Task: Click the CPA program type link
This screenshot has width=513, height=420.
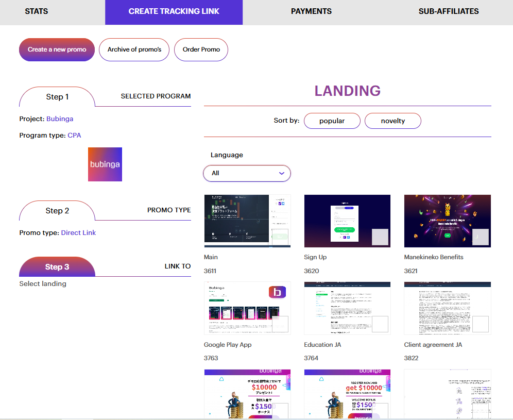Action: tap(74, 136)
